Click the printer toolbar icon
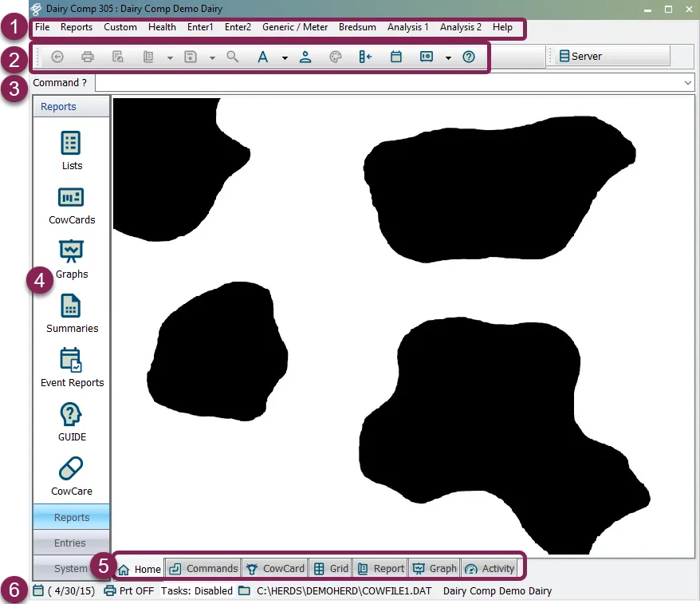Screen dimensions: 700x604 pyautogui.click(x=88, y=57)
